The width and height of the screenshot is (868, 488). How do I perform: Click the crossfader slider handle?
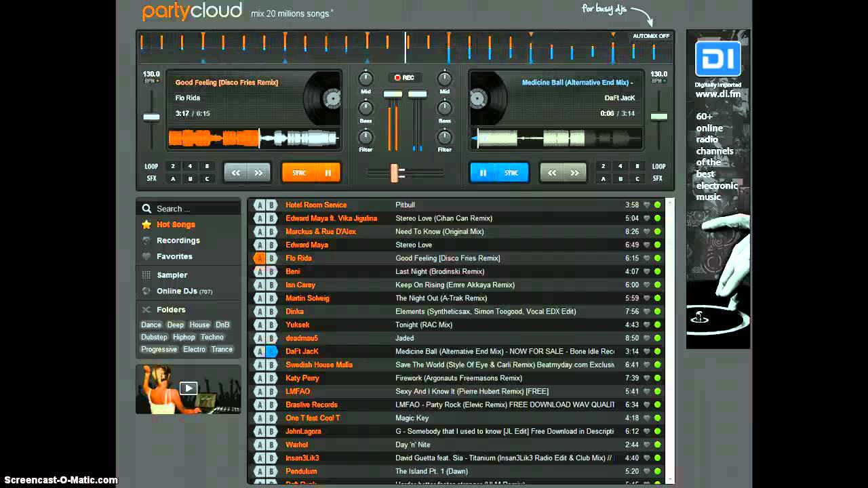pos(394,173)
